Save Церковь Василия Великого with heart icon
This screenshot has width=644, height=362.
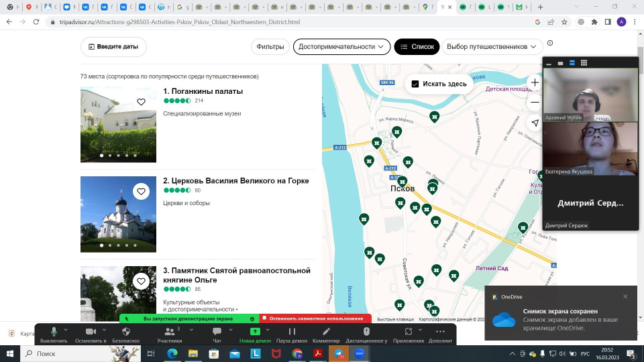click(141, 191)
